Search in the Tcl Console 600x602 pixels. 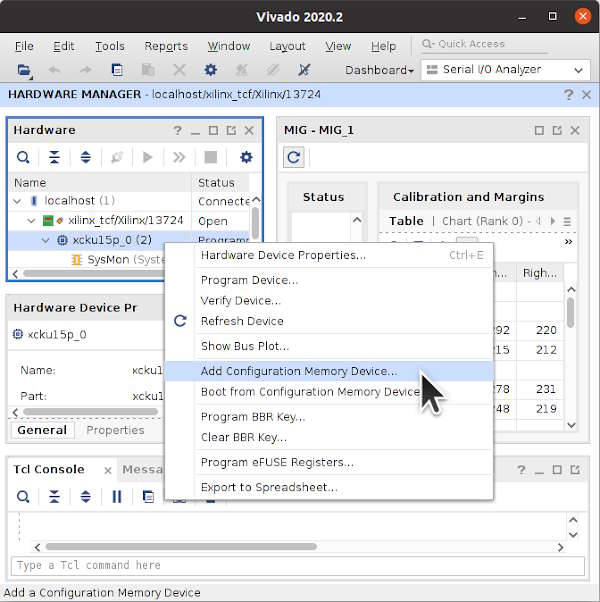click(23, 497)
